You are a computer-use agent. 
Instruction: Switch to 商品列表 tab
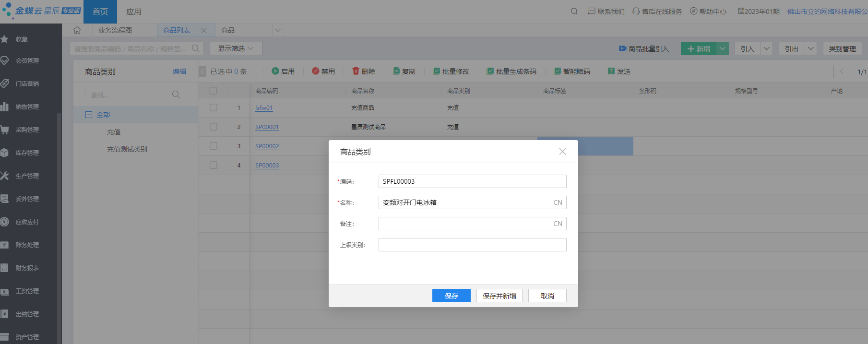[x=177, y=30]
